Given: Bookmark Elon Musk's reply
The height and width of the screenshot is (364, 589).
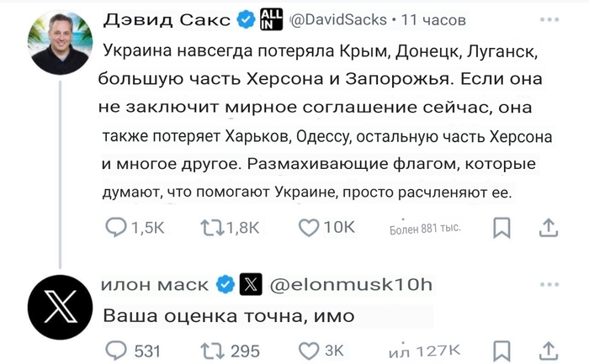Looking at the screenshot, I should coord(501,351).
